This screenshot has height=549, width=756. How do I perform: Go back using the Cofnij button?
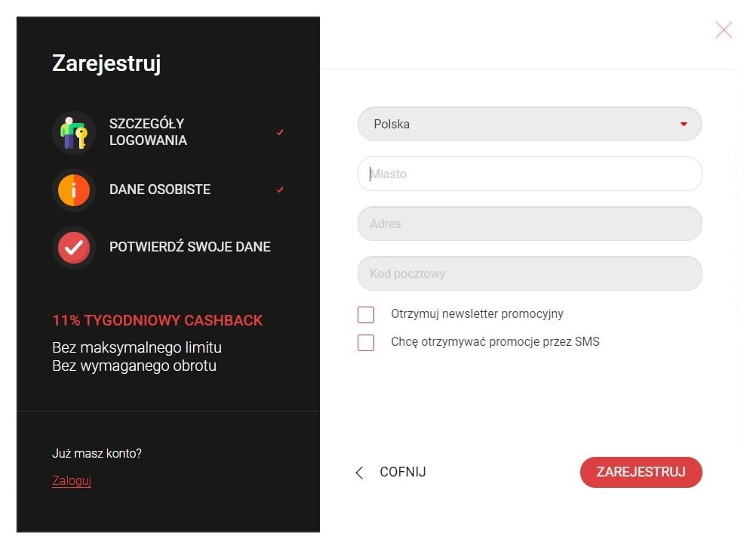coord(402,473)
